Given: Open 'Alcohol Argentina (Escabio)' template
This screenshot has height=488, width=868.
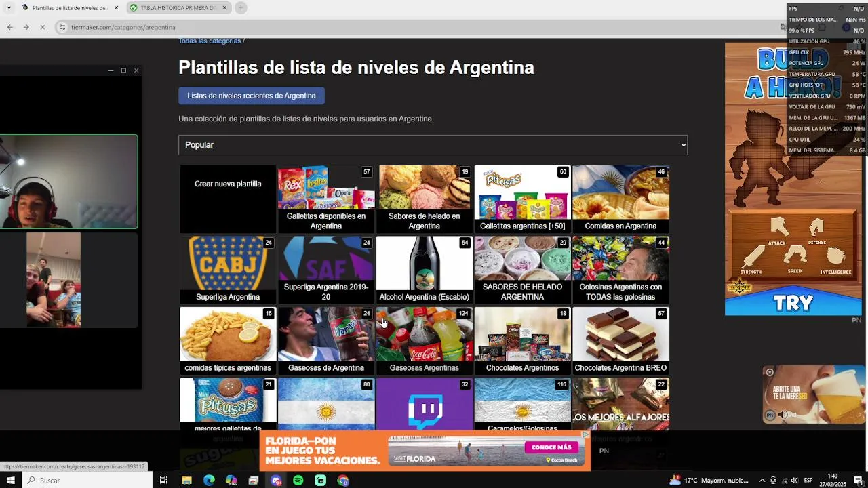Looking at the screenshot, I should point(425,270).
